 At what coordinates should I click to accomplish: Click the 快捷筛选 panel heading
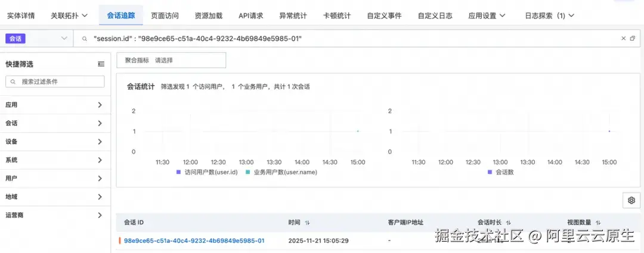(x=19, y=64)
